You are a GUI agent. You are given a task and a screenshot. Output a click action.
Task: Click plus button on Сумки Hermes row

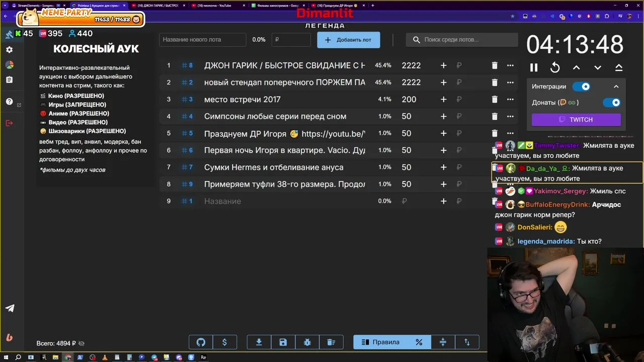click(443, 167)
